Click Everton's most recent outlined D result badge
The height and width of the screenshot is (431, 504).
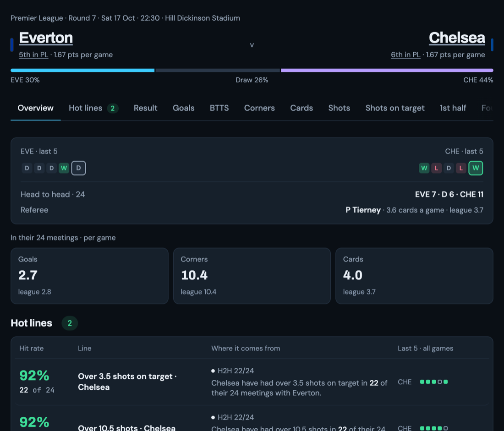click(78, 168)
